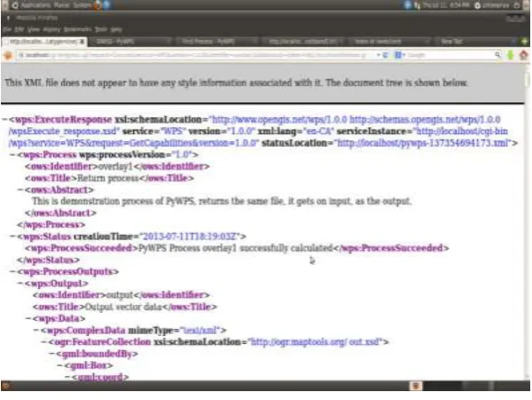Image resolution: width=532 pixels, height=400 pixels.
Task: Click 'http://ogr.maptools.org/ out.xsd' value
Action: 315,342
